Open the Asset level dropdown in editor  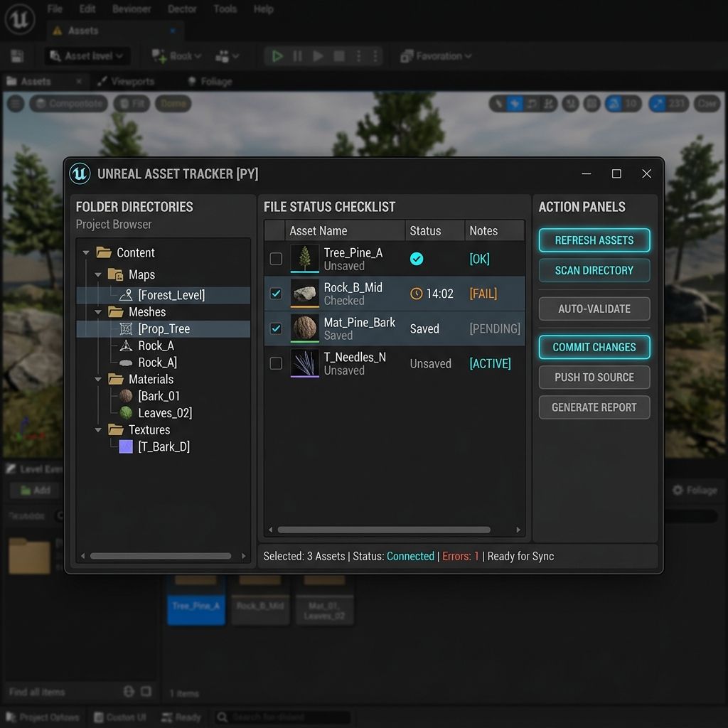tap(87, 56)
